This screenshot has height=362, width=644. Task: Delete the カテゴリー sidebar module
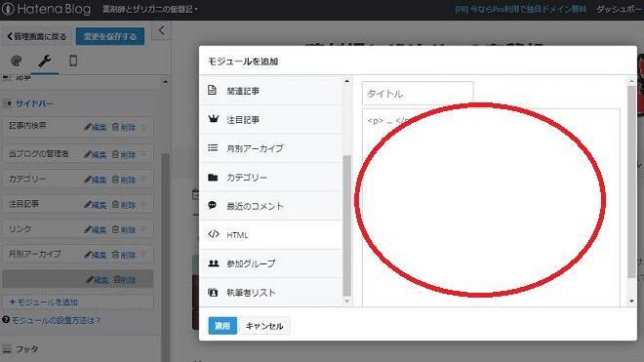(x=124, y=180)
